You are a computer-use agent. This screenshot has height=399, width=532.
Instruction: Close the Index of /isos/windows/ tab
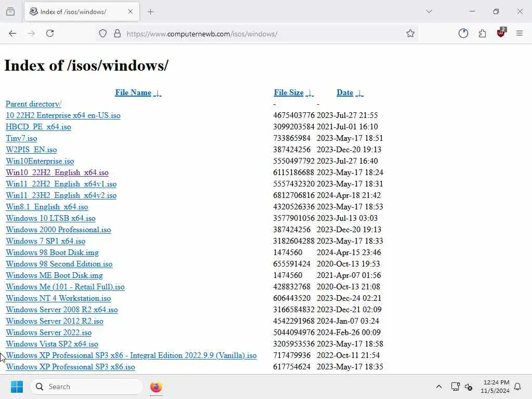pyautogui.click(x=130, y=11)
